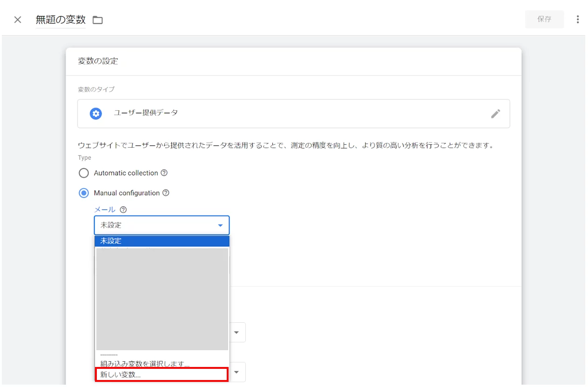Viewport: 588px width, 387px height.
Task: Click the 保存 button
Action: click(x=544, y=19)
